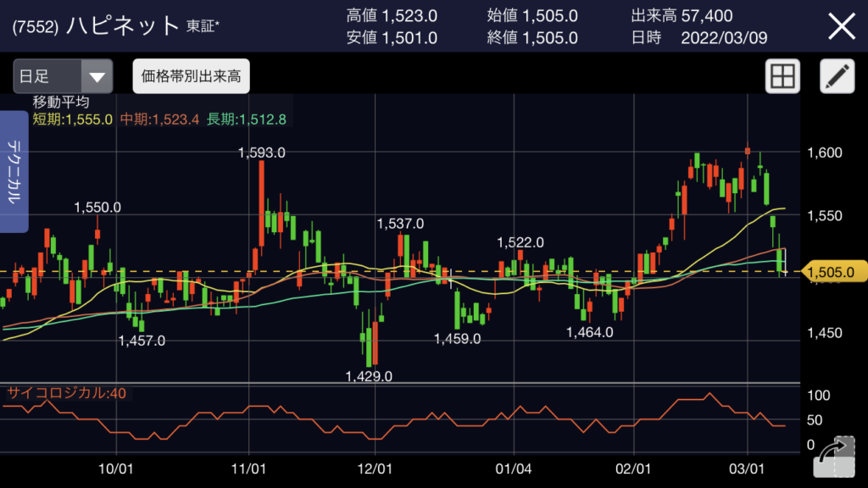The image size is (868, 488).
Task: Tap the 1,600 price axis label
Action: pos(825,152)
